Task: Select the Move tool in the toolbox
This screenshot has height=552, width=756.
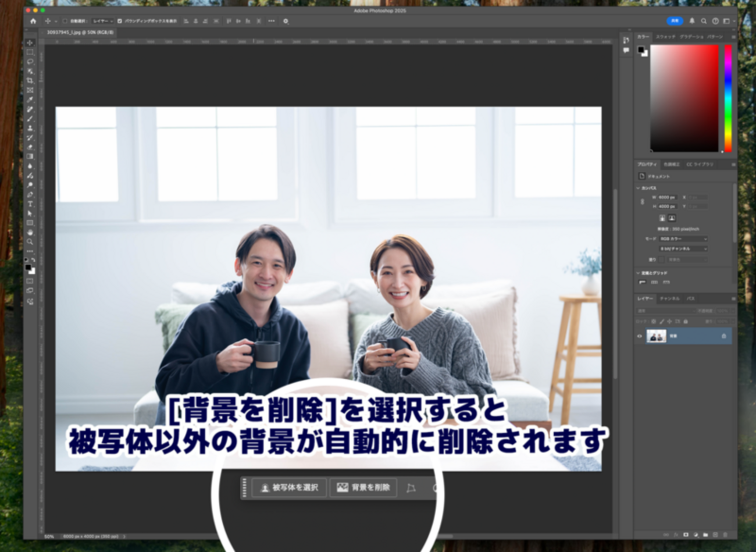Action: pyautogui.click(x=30, y=42)
